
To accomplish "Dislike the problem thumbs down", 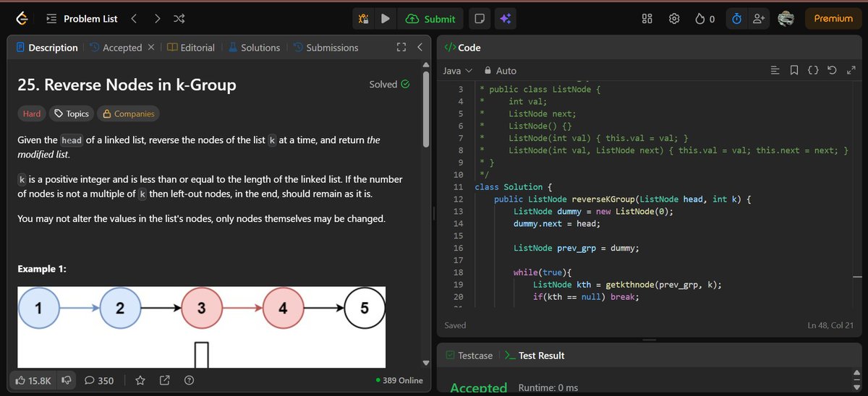I will (67, 380).
